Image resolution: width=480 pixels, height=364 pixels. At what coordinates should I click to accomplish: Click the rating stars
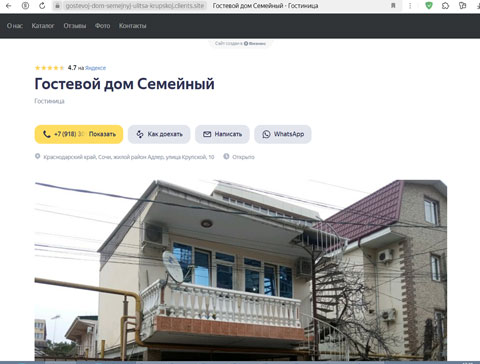pos(49,68)
